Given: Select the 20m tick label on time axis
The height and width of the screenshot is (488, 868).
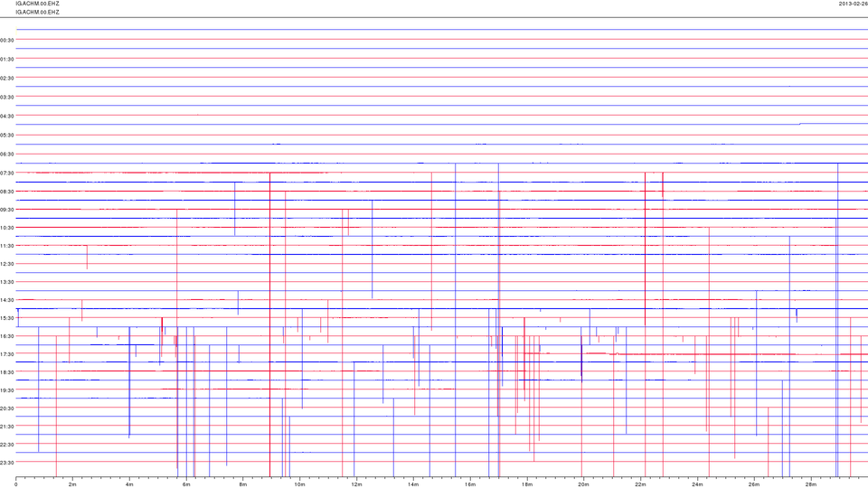Looking at the screenshot, I should tap(583, 484).
